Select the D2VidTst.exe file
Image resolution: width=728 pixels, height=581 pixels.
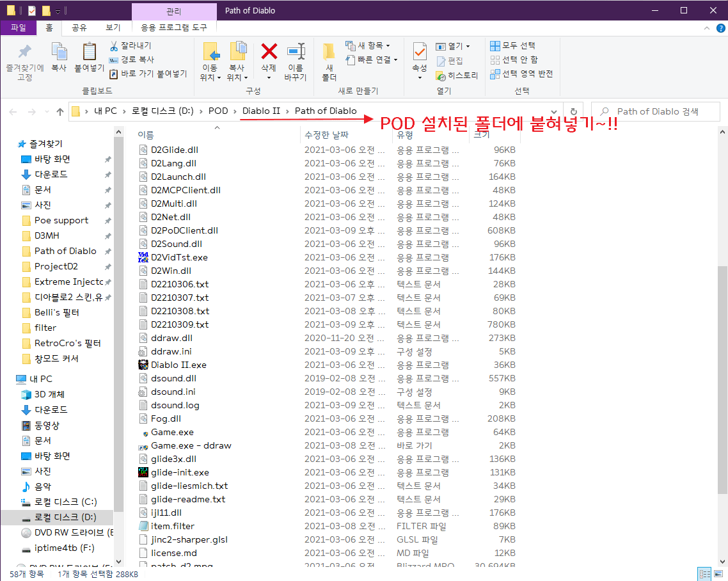pyautogui.click(x=179, y=257)
